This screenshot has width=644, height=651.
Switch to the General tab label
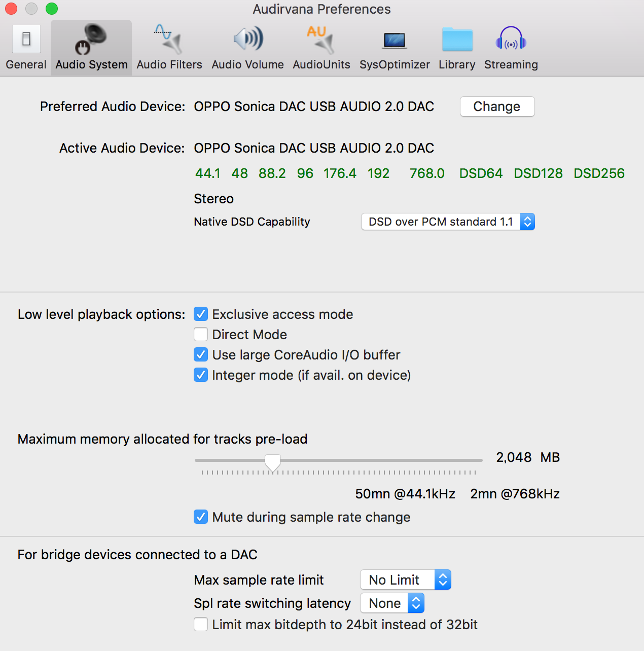26,65
